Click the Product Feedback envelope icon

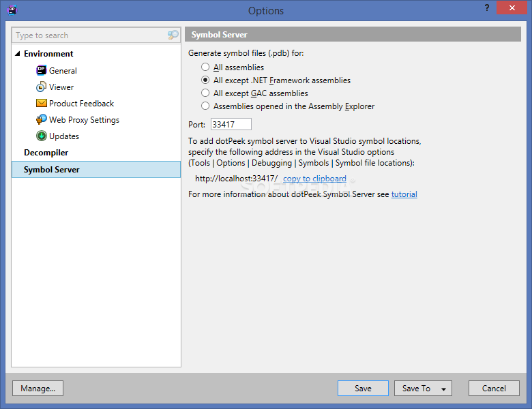41,103
